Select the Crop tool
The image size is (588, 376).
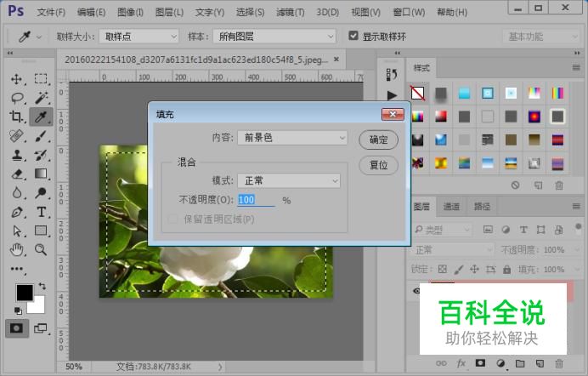[x=16, y=117]
